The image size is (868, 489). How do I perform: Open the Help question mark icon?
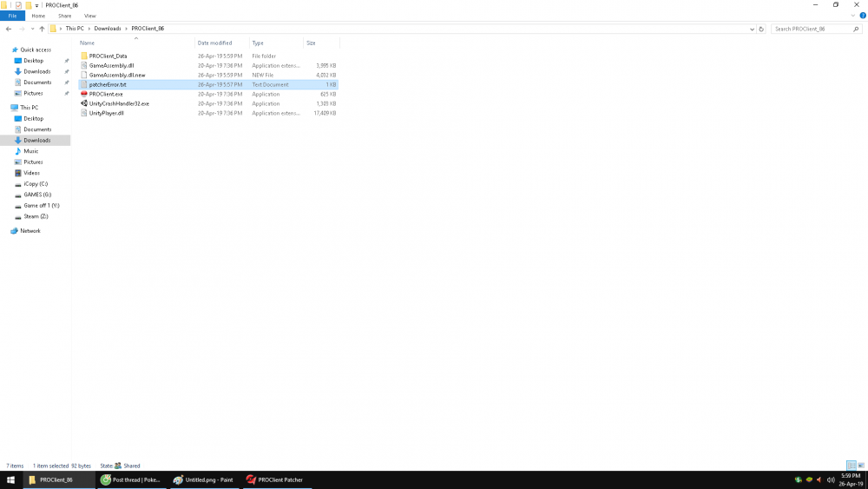click(862, 16)
